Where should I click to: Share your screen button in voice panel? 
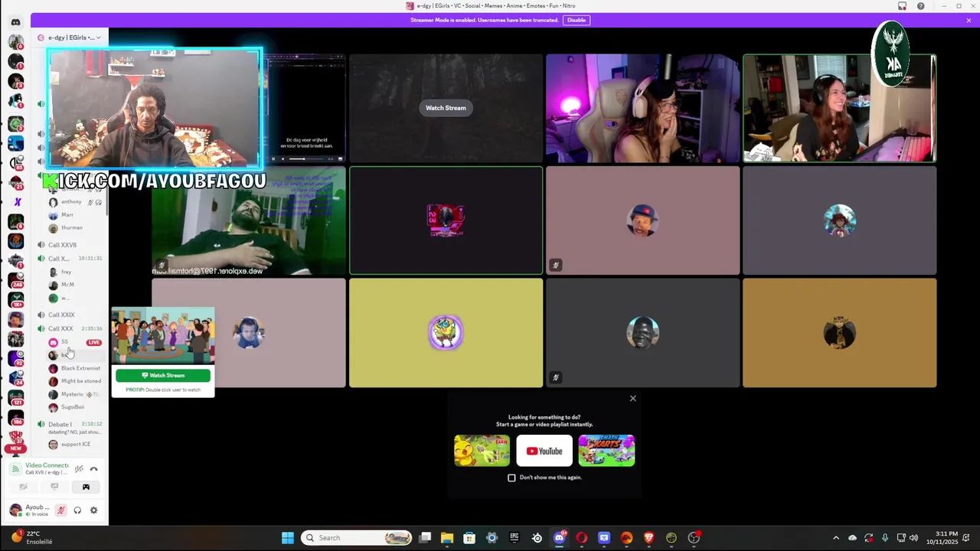(54, 487)
